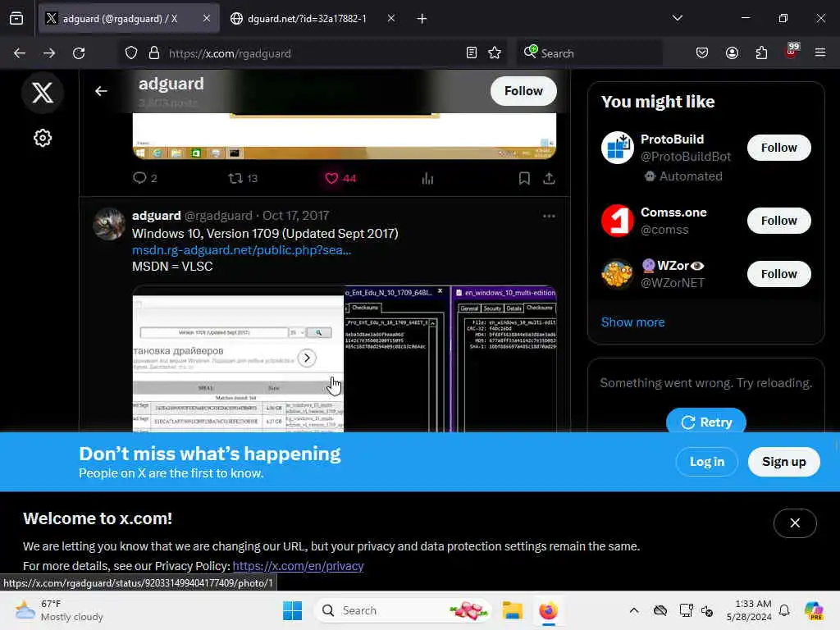840x630 pixels.
Task: Follow WZor account
Action: 779,274
